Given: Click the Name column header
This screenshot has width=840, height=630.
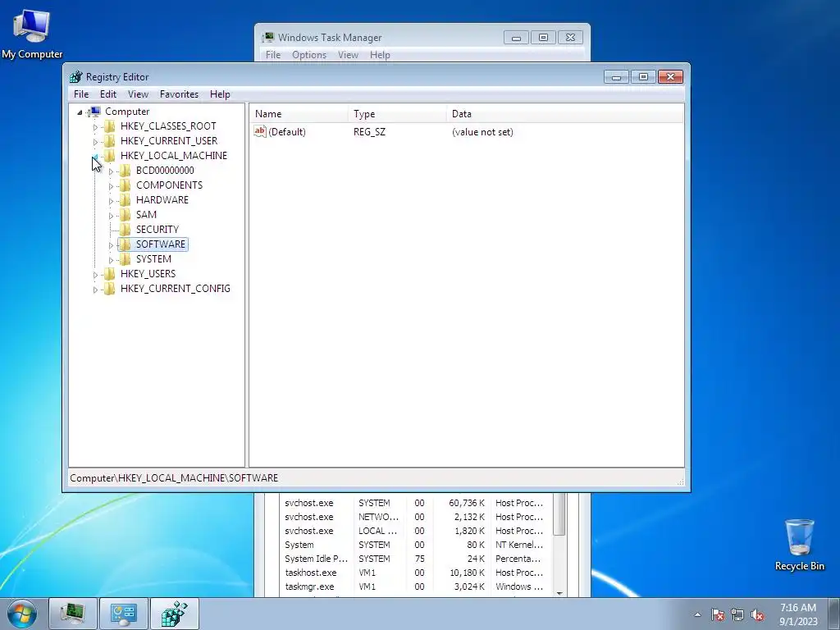Looking at the screenshot, I should tap(299, 113).
